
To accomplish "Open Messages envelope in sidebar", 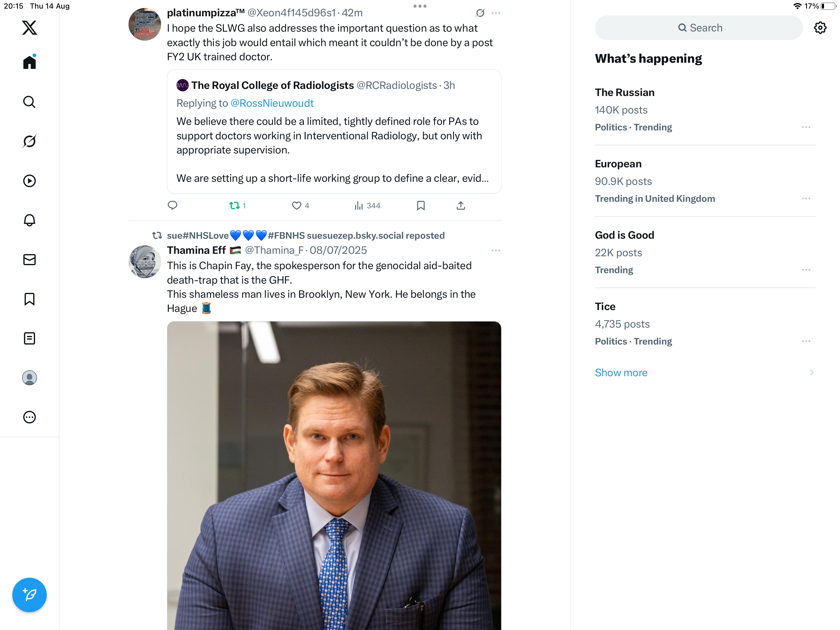I will tap(29, 260).
